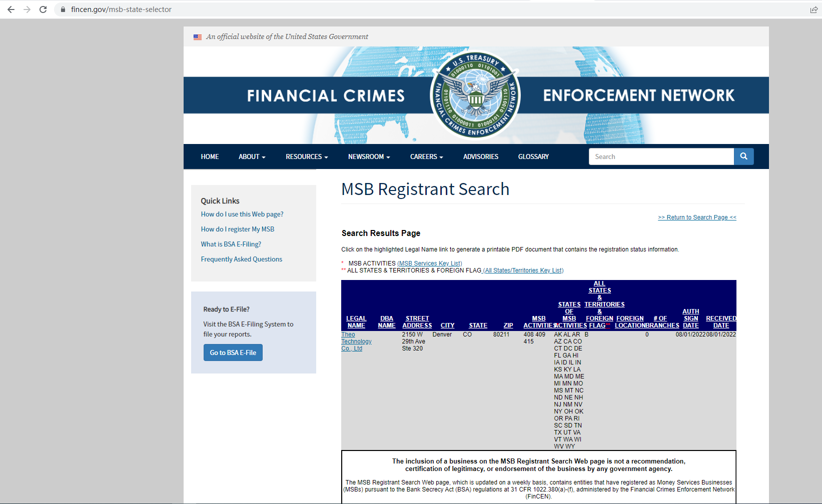The height and width of the screenshot is (504, 822).
Task: Expand the About dropdown menu
Action: click(x=252, y=156)
